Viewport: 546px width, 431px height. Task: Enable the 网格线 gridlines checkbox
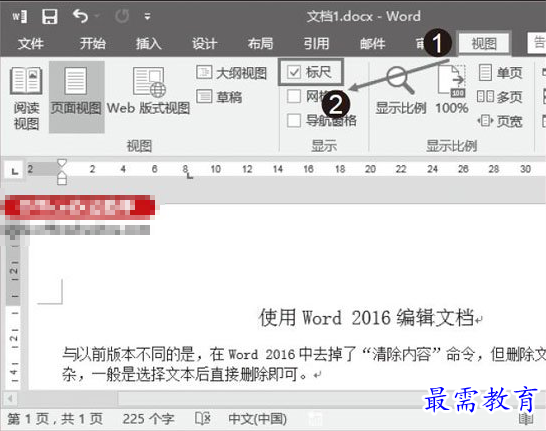click(294, 96)
